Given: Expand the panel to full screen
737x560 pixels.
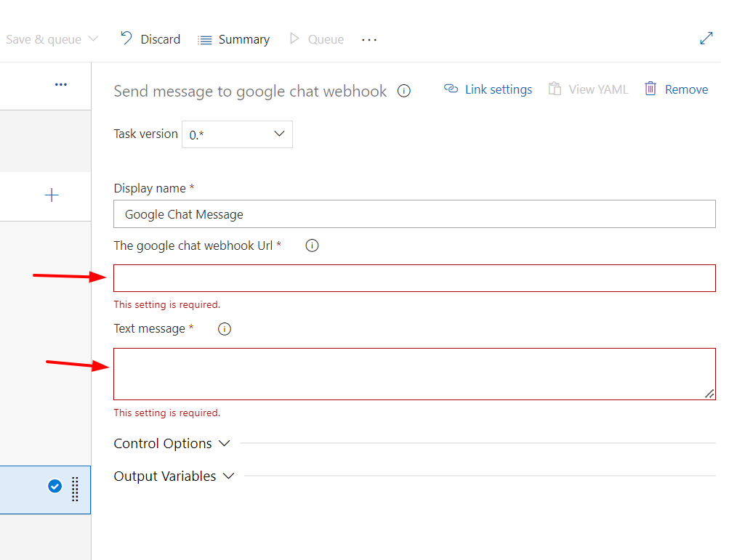Looking at the screenshot, I should 706,38.
